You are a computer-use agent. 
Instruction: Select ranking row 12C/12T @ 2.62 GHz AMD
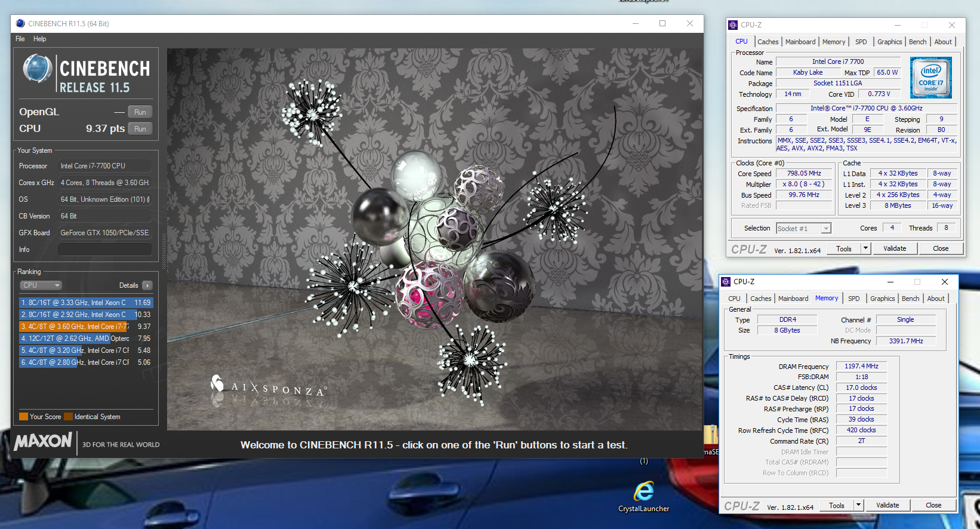pos(86,339)
